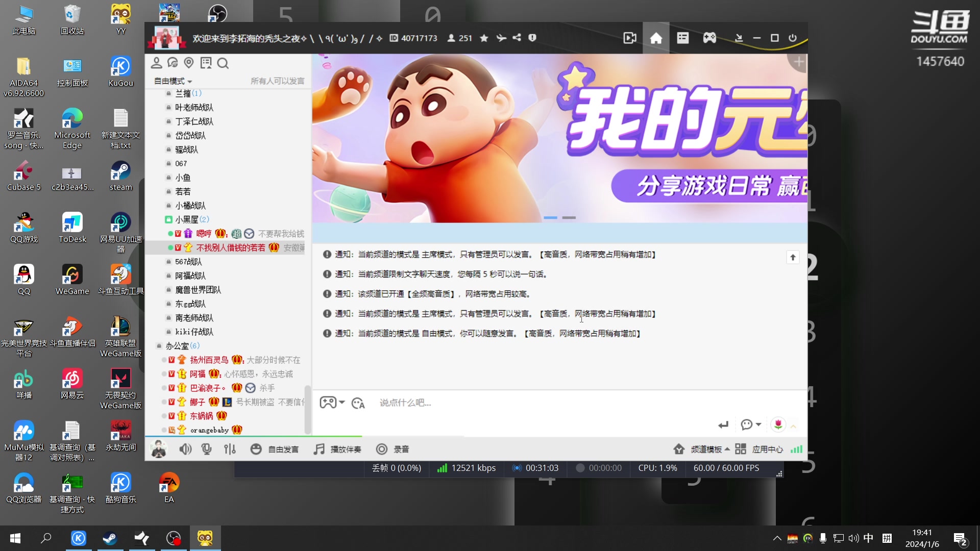Click inside the 说点什么吧 chat input field
The image size is (980, 551).
(x=485, y=403)
